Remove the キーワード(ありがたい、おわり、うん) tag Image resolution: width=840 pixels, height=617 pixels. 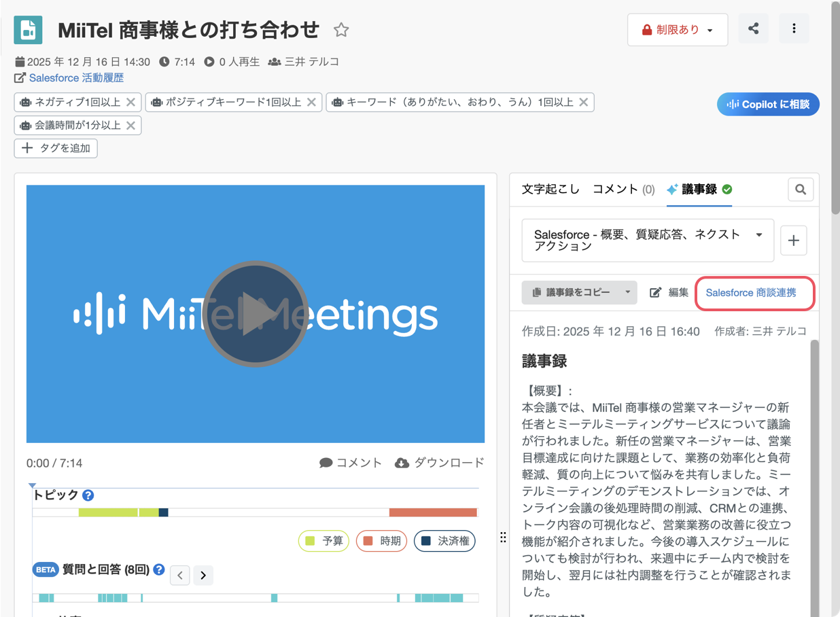[584, 103]
